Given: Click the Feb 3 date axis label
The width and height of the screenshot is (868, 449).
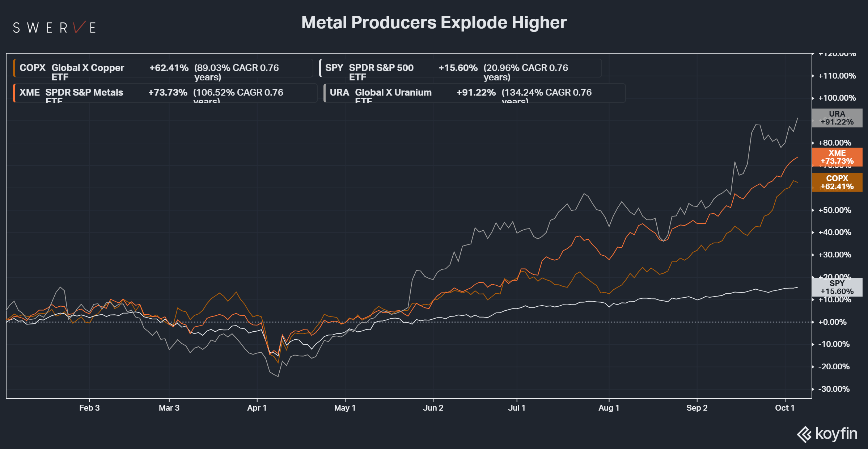Looking at the screenshot, I should click(89, 408).
